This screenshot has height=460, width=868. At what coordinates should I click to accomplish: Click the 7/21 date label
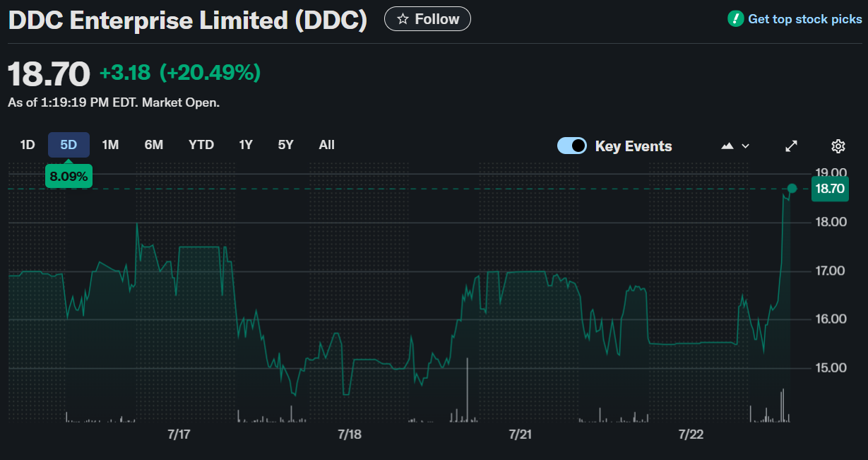point(520,434)
